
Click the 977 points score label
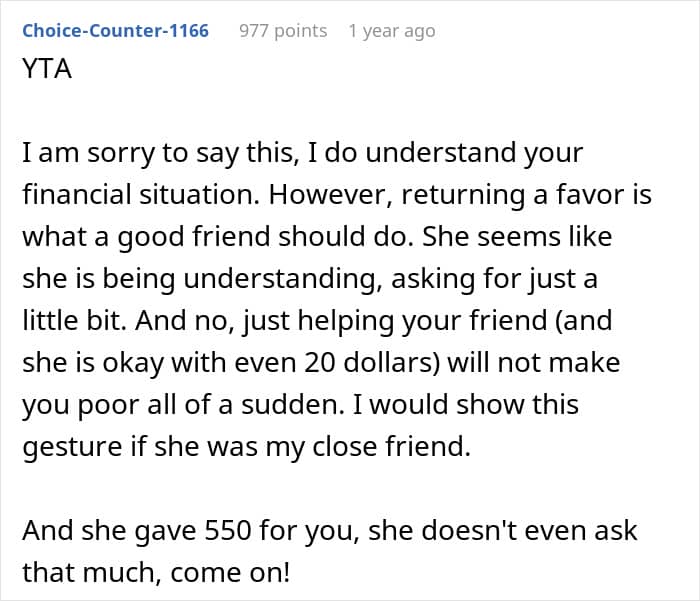click(283, 31)
